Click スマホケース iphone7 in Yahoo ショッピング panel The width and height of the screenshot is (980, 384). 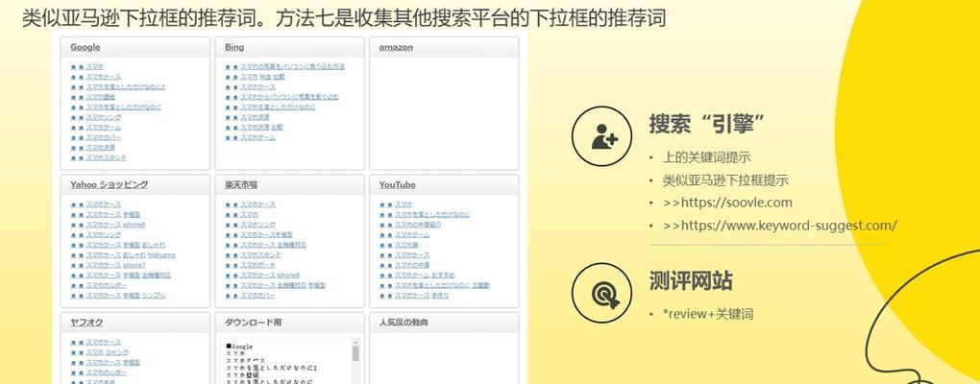115,265
